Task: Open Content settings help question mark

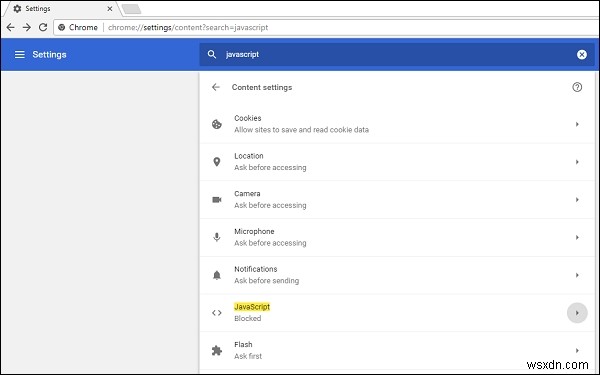Action: [577, 87]
